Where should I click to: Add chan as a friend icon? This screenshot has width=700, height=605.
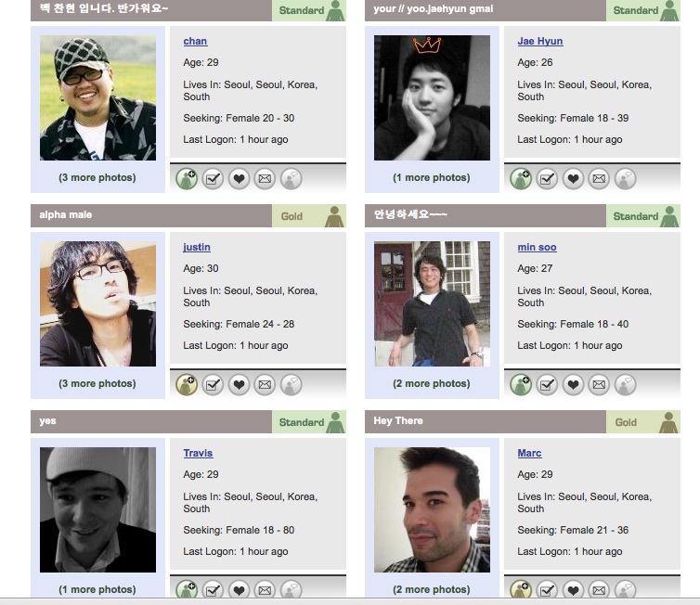pyautogui.click(x=187, y=179)
